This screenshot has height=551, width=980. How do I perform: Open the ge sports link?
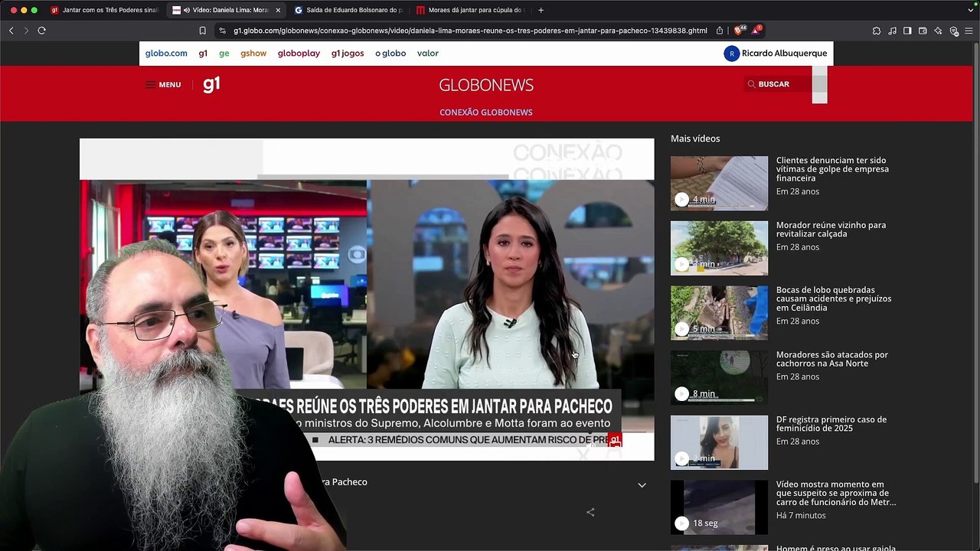224,54
